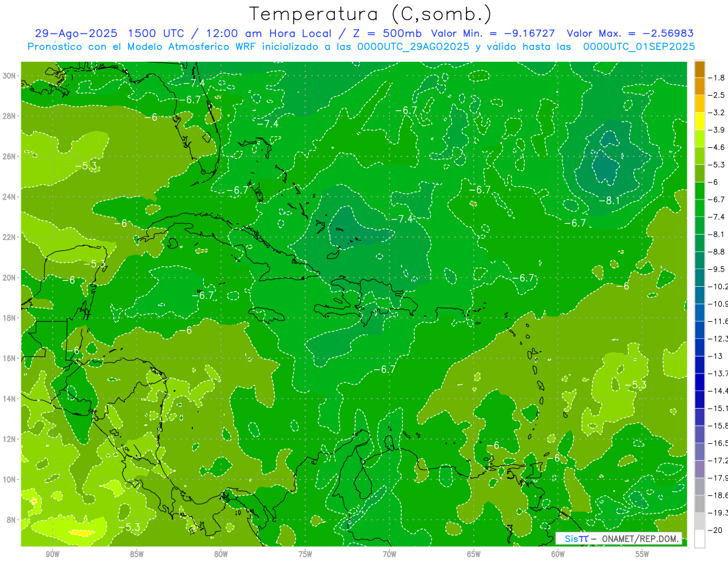
Task: Click the white swatch below -20
Action: [x=699, y=538]
